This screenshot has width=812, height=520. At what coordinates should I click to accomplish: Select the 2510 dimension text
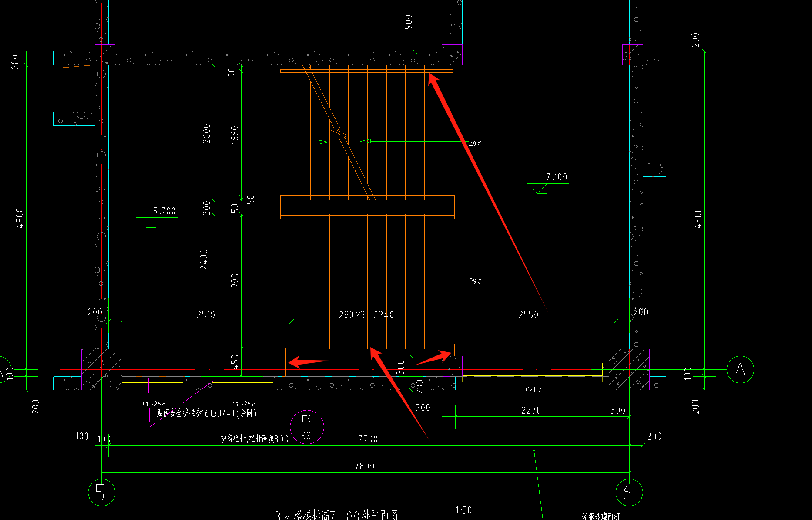point(206,315)
